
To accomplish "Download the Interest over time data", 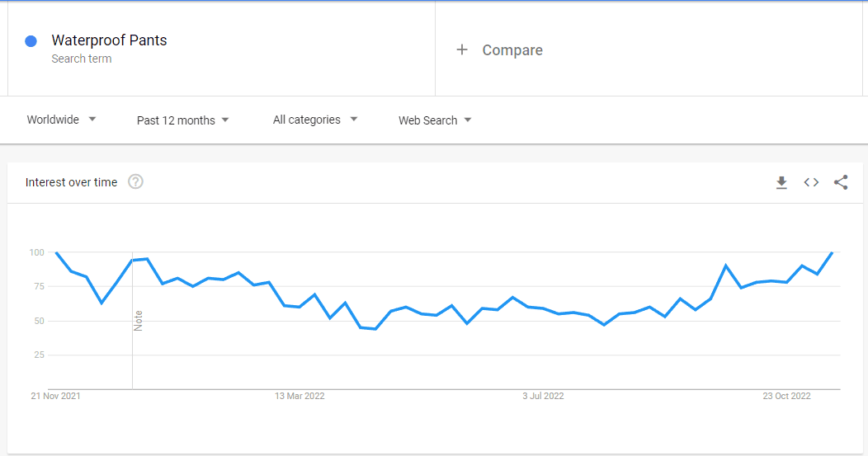I will [x=781, y=182].
